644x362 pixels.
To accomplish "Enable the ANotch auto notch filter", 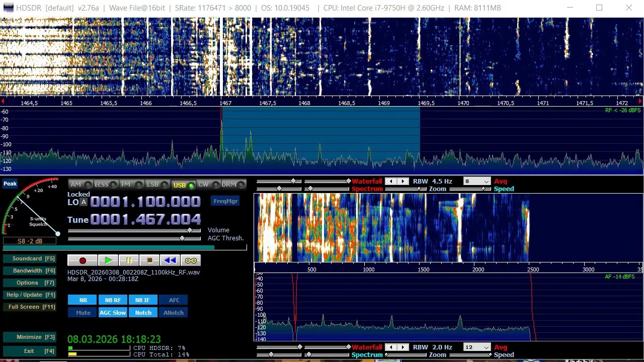I will point(174,313).
